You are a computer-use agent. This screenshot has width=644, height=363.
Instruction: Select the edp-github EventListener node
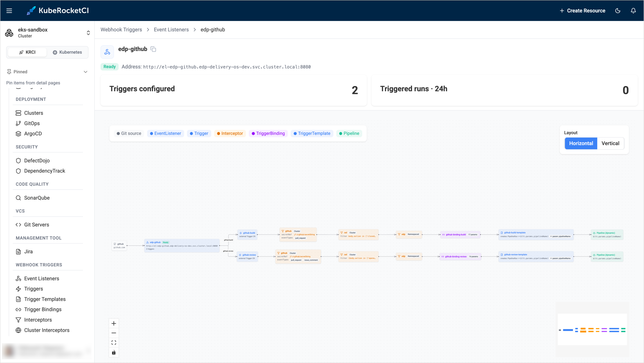[182, 246]
